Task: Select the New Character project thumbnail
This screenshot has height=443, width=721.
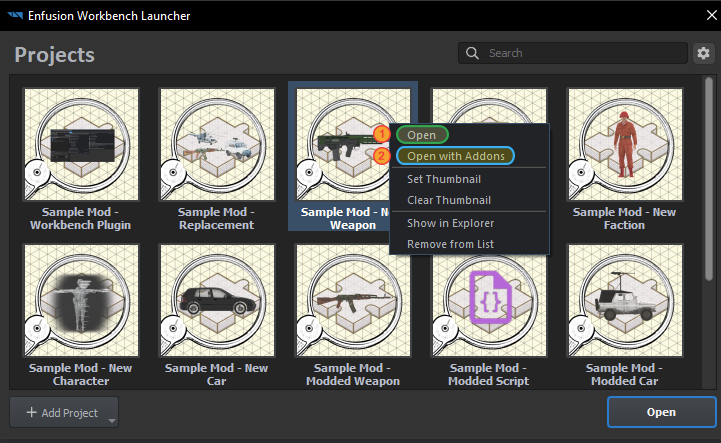Action: [81, 300]
